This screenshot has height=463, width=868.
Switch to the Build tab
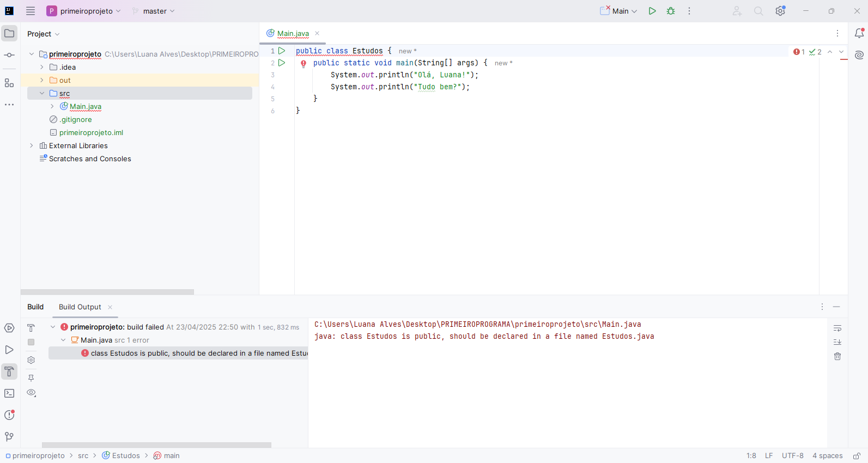coord(35,307)
